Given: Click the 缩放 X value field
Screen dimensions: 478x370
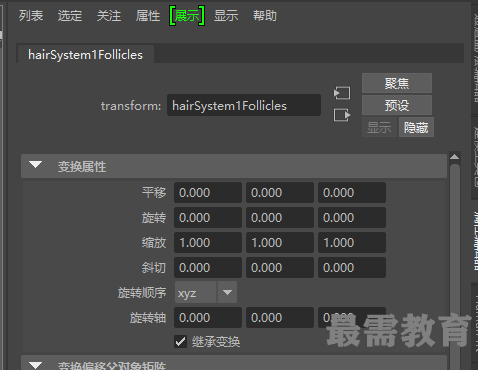Looking at the screenshot, I should click(x=208, y=243).
